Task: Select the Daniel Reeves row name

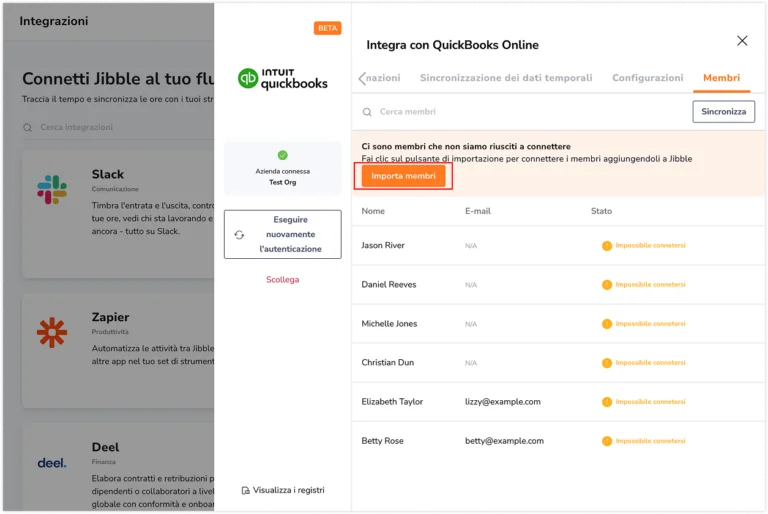Action: pyautogui.click(x=388, y=284)
